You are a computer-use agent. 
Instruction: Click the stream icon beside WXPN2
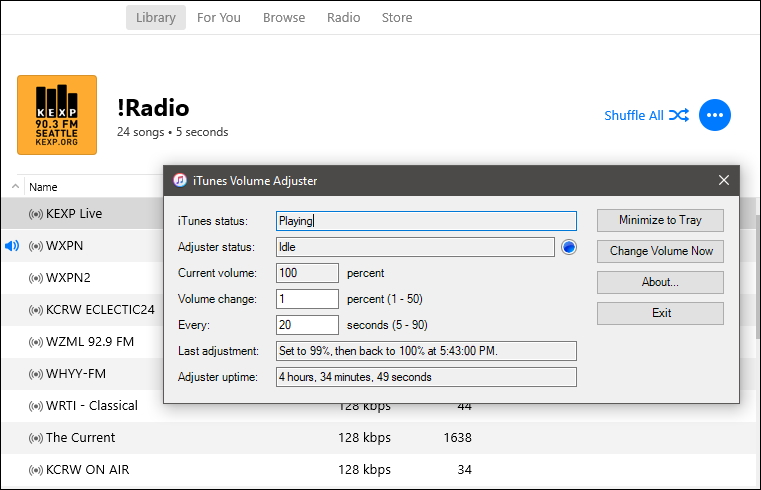(36, 278)
